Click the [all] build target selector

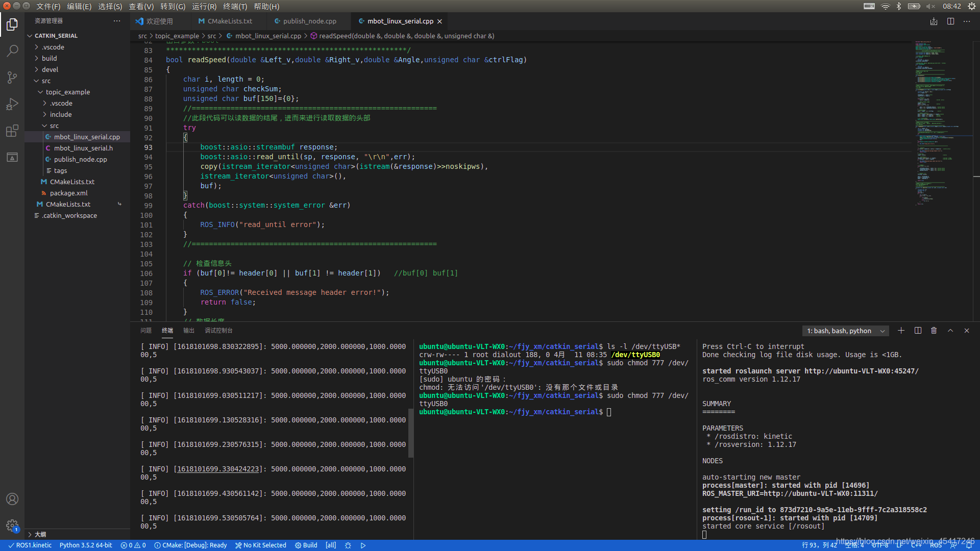tap(331, 545)
